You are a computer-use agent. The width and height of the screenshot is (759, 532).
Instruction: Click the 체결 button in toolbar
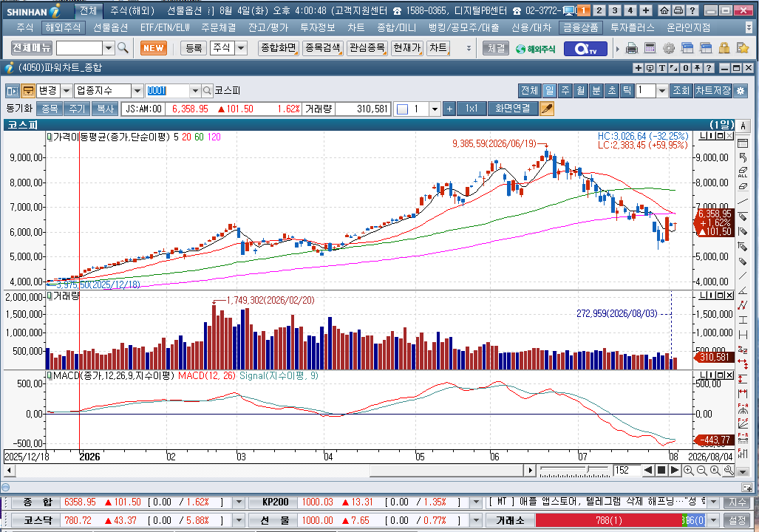point(496,48)
